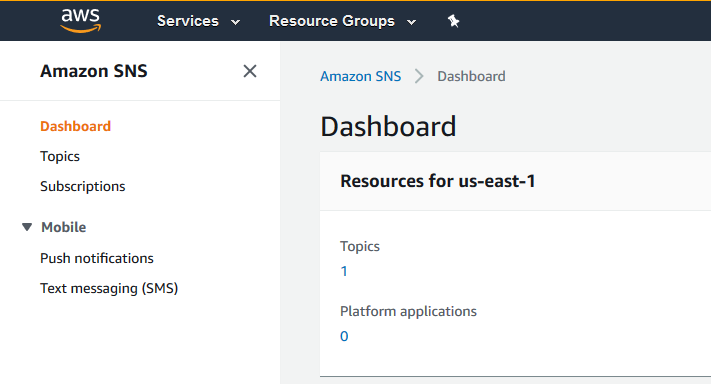Viewport: 711px width, 384px height.
Task: Click the breadcrumb separator chevron
Action: coord(419,76)
